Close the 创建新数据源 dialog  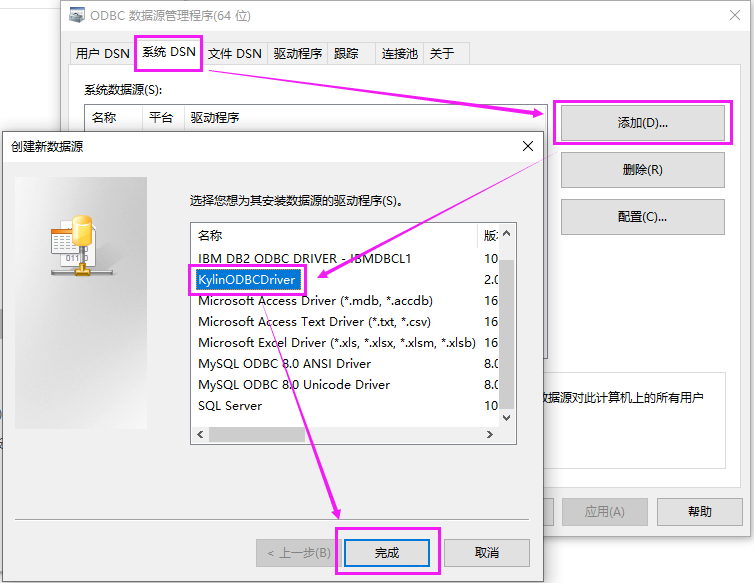point(528,146)
